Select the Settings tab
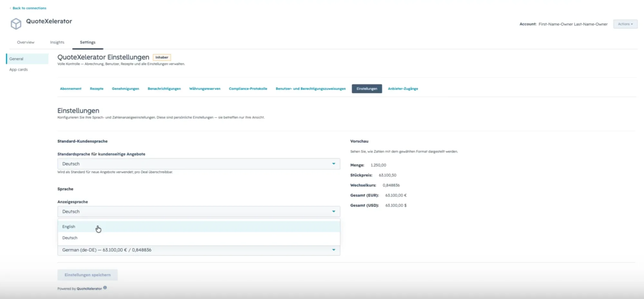This screenshot has height=299, width=644. point(88,42)
